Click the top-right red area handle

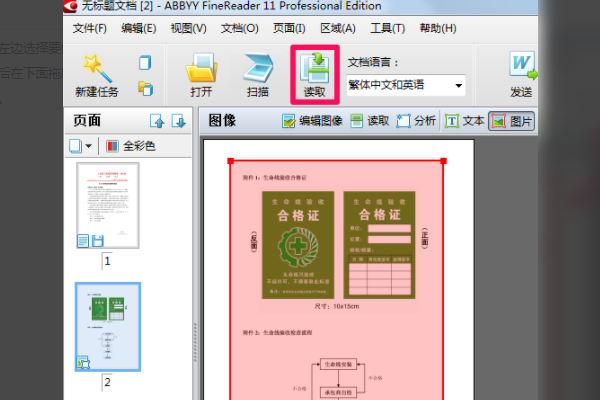pyautogui.click(x=443, y=161)
